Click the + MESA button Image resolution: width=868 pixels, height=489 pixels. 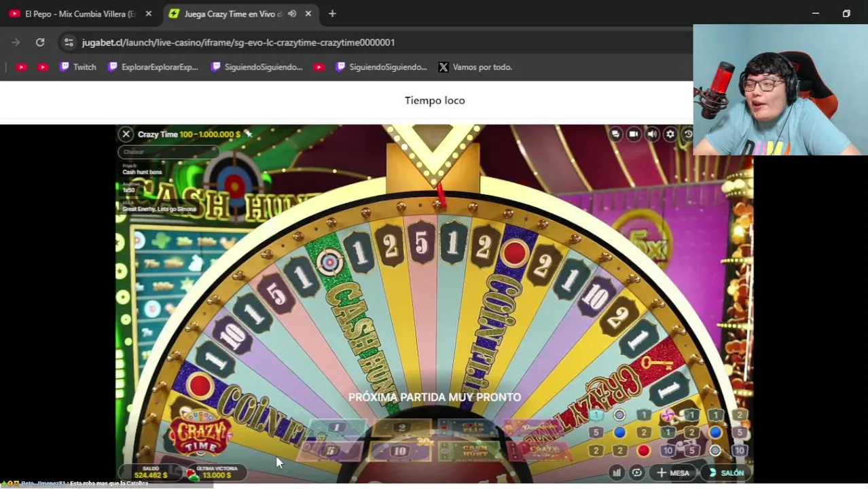[672, 473]
